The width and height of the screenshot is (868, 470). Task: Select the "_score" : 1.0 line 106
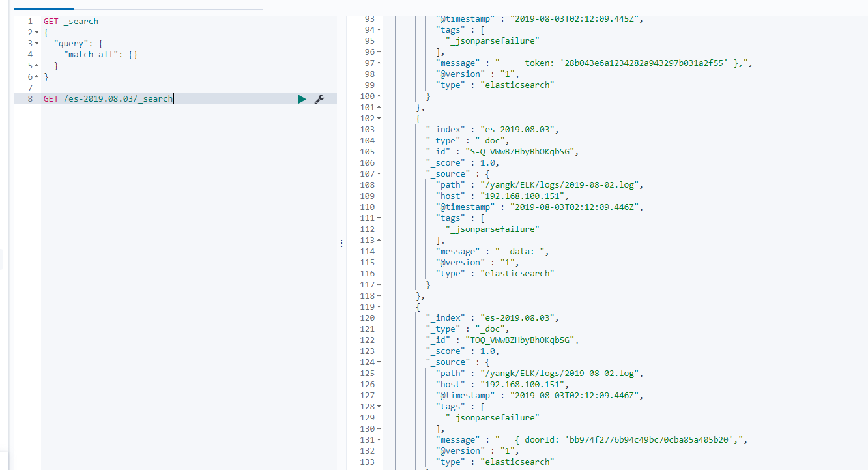coord(463,163)
